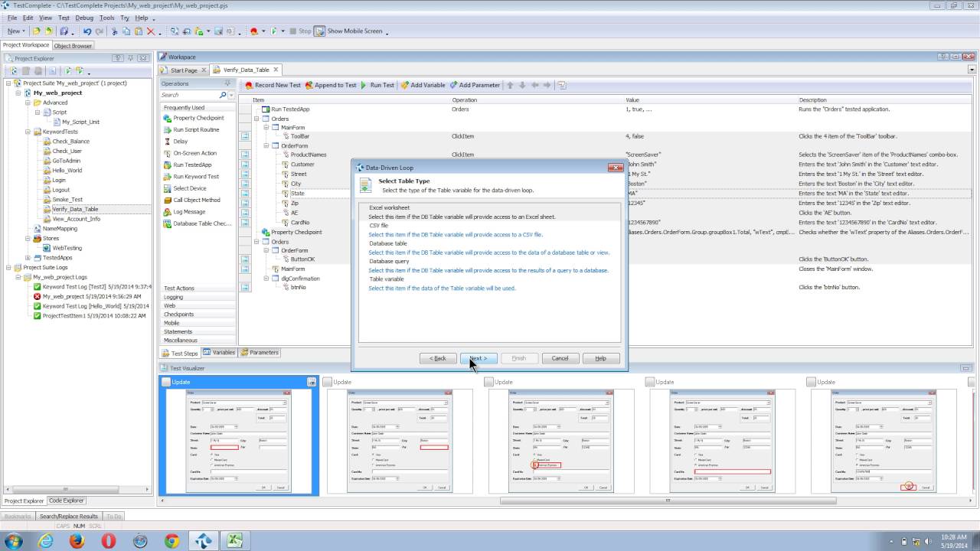980x551 pixels.
Task: Select the Smoke_Test keyword test
Action: click(67, 199)
